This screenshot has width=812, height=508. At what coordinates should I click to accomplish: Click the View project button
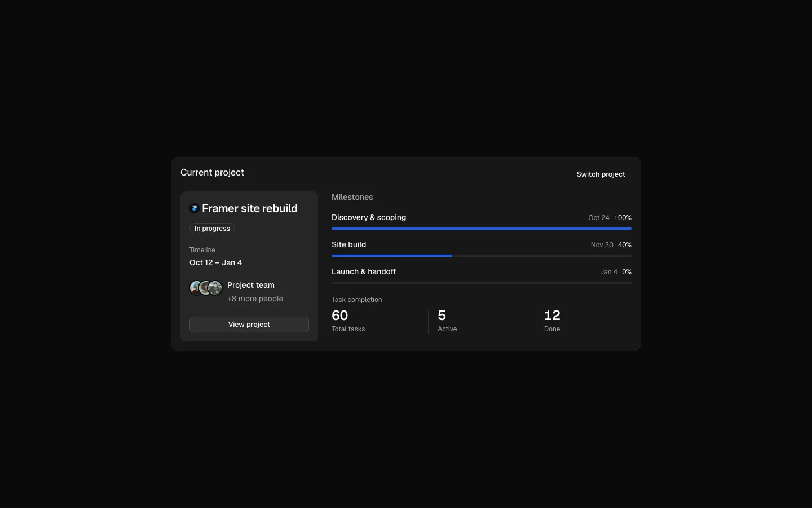tap(249, 325)
